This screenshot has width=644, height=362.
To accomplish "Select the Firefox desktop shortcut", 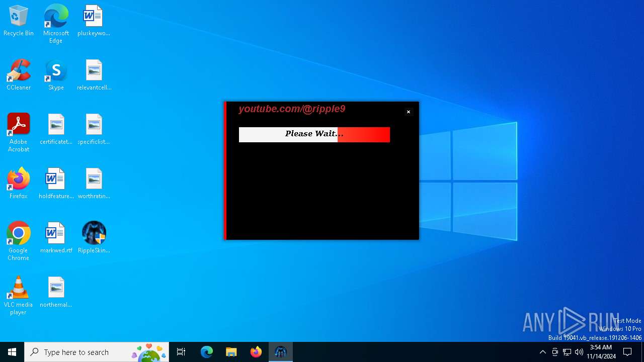I will click(x=19, y=184).
